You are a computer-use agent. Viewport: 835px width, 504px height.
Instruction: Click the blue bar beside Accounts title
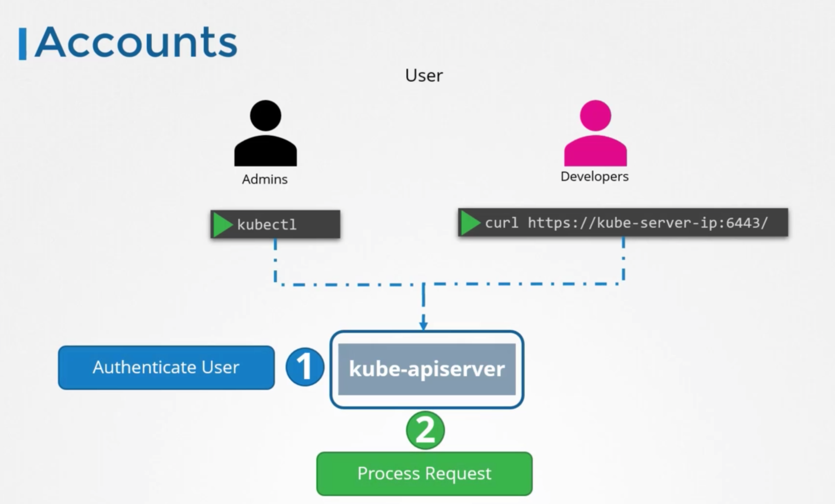pyautogui.click(x=22, y=43)
